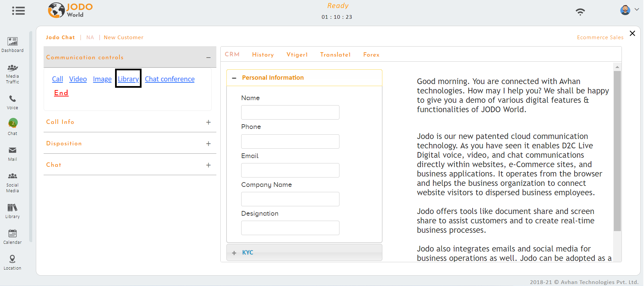The image size is (644, 286).
Task: Open the Library icon in the left sidebar
Action: point(12,211)
